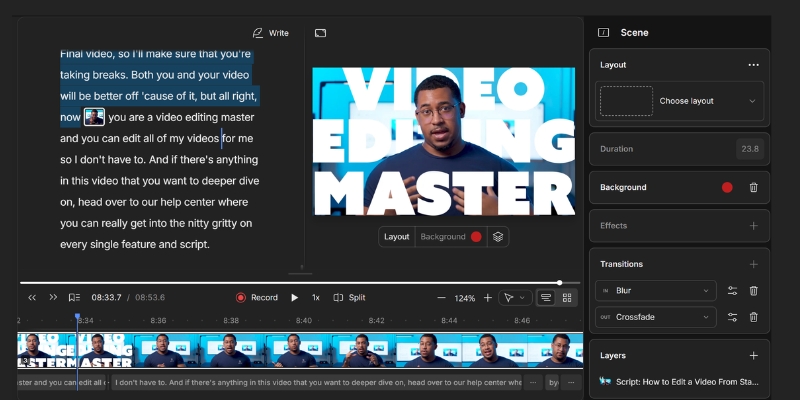Add an effect with the Effects plus
800x400 pixels.
pos(754,226)
